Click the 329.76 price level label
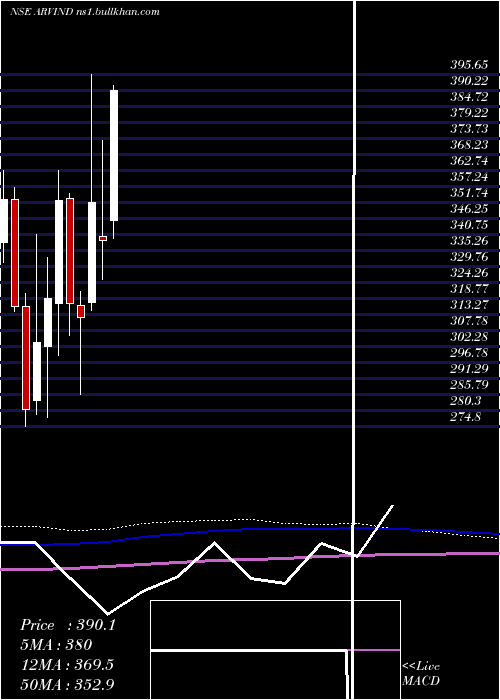 (x=469, y=257)
